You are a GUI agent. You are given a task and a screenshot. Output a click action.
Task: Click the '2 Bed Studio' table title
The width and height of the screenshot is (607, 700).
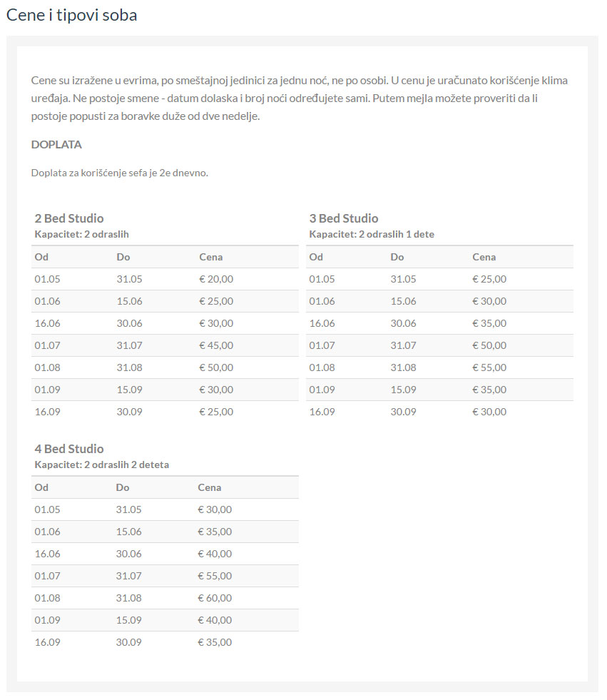[x=69, y=218]
